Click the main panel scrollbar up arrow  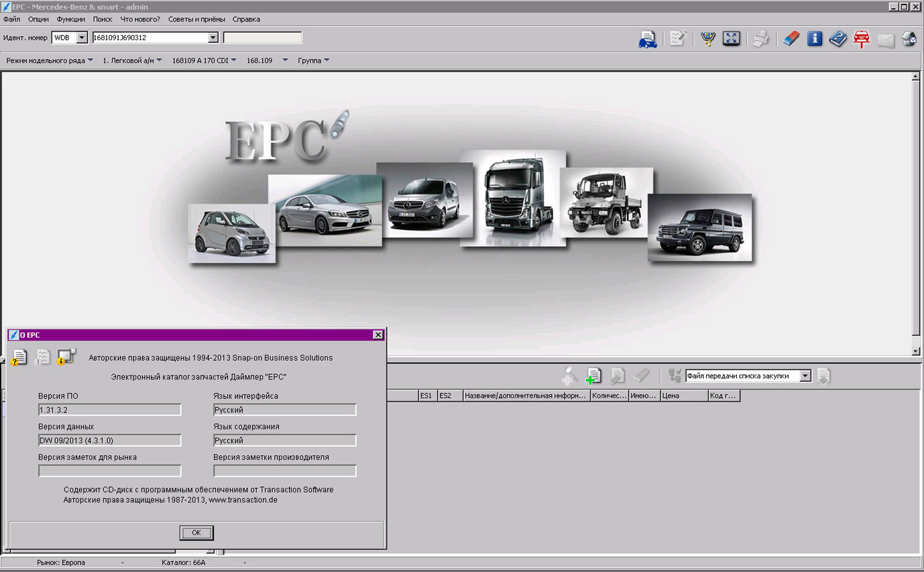916,76
